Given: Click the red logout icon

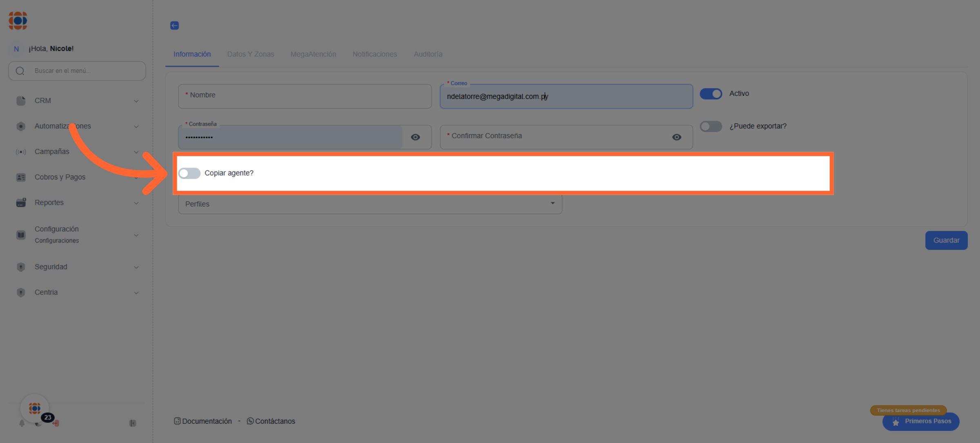Looking at the screenshot, I should point(56,423).
